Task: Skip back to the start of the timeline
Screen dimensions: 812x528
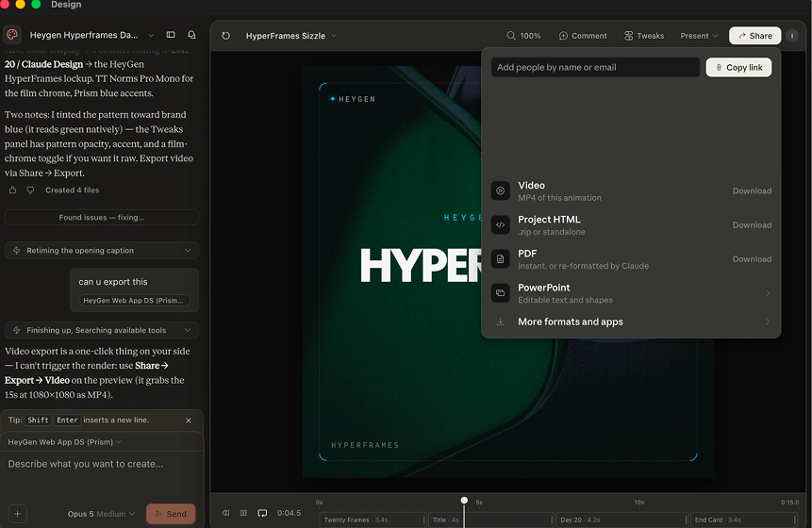Action: [x=225, y=513]
